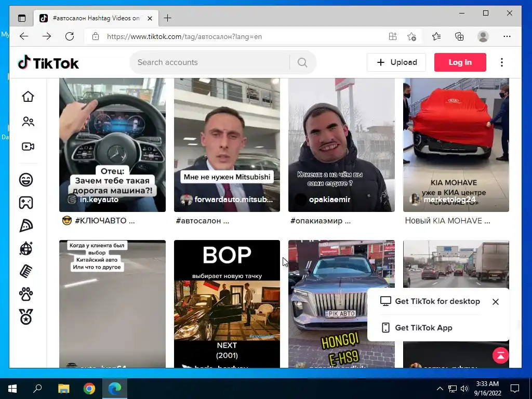Refresh the page with reload icon
This screenshot has height=399, width=532.
click(70, 36)
